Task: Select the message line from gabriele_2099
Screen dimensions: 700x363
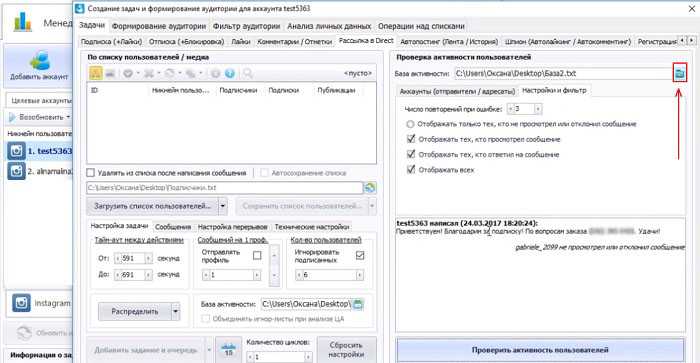Action: pos(600,247)
